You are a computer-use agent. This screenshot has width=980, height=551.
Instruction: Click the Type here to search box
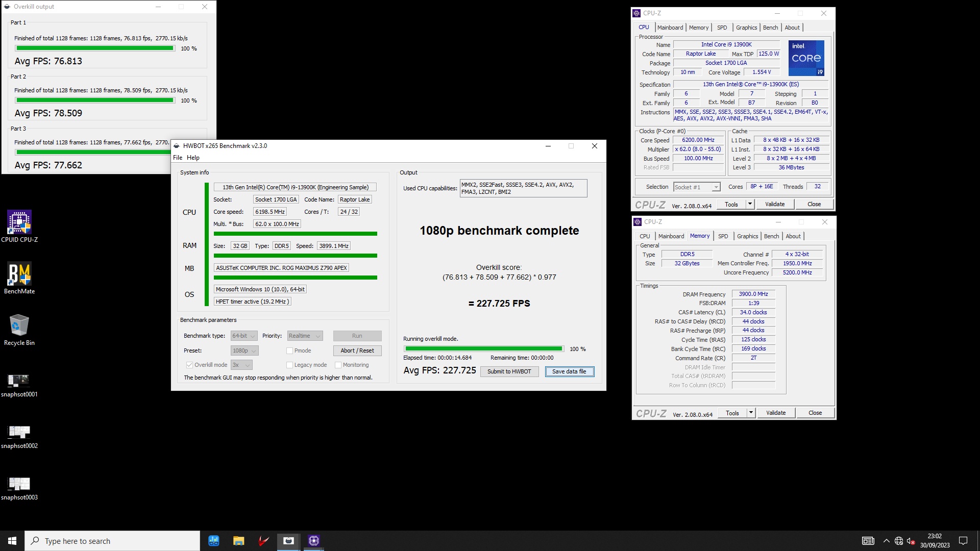click(x=112, y=541)
